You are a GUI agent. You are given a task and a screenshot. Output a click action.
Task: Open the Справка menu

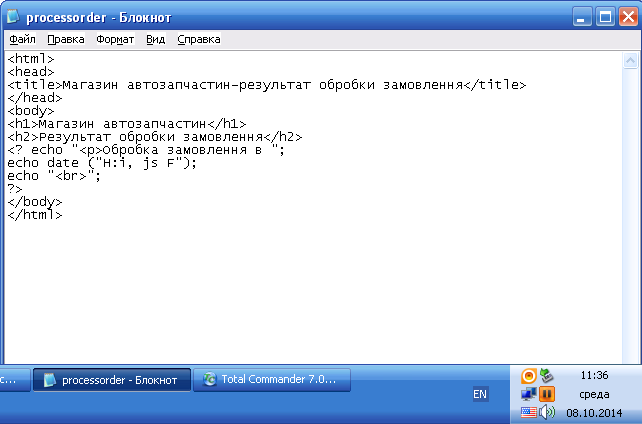tap(199, 39)
